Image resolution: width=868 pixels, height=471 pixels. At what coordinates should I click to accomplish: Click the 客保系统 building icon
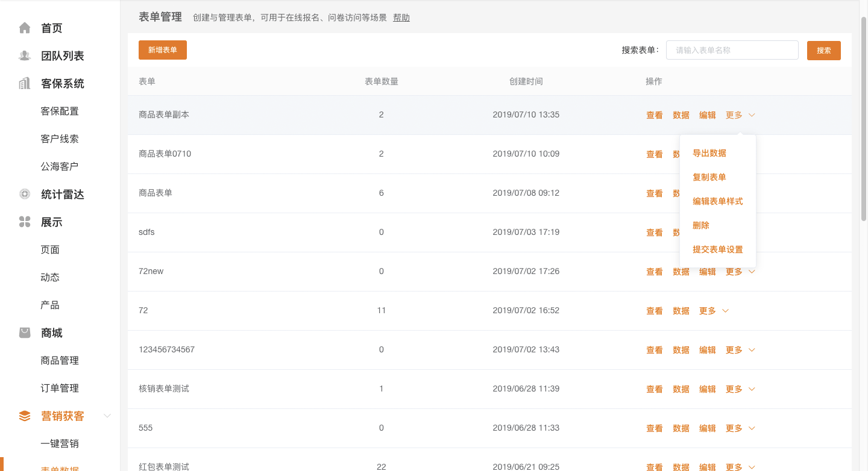click(x=25, y=84)
